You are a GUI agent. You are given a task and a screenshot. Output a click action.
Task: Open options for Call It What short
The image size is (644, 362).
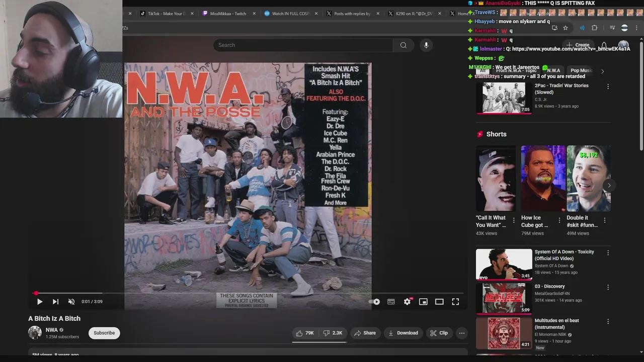514,220
